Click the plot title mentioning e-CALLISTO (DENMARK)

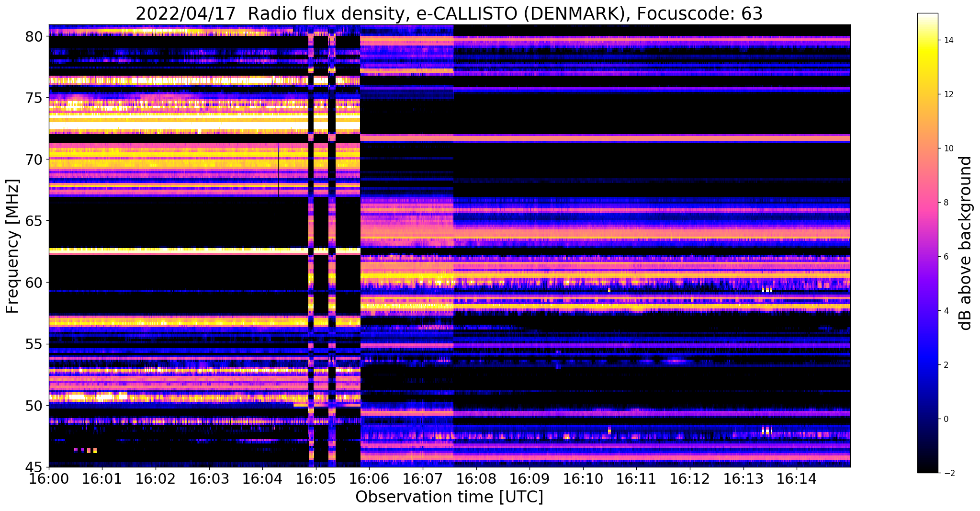(449, 13)
